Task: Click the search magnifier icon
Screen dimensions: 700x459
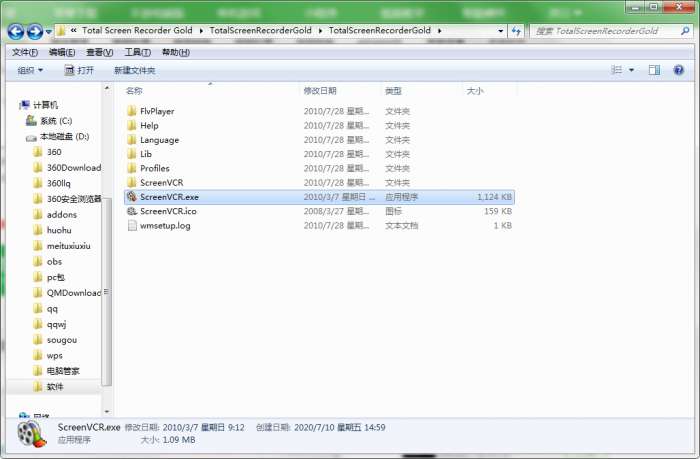Action: coord(685,31)
